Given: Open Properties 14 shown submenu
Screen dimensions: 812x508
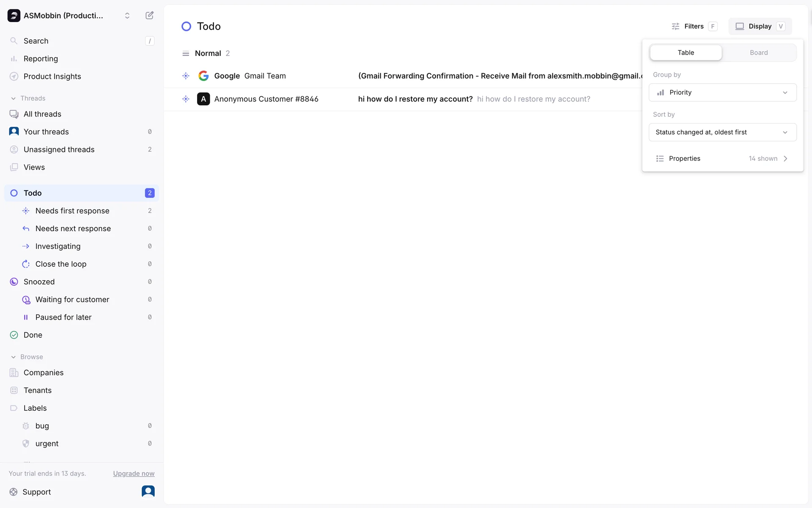Looking at the screenshot, I should click(722, 158).
